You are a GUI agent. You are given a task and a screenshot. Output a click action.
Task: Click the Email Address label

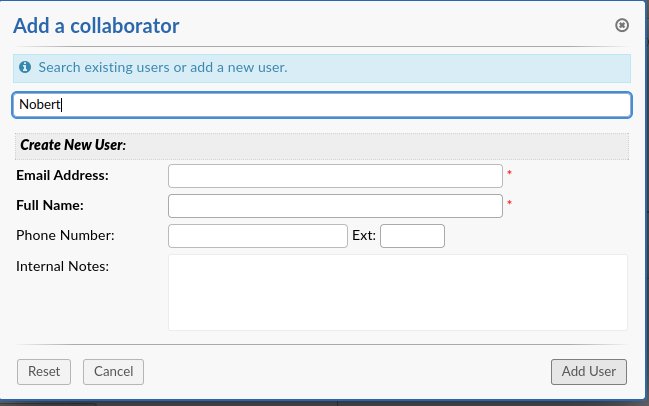[62, 175]
